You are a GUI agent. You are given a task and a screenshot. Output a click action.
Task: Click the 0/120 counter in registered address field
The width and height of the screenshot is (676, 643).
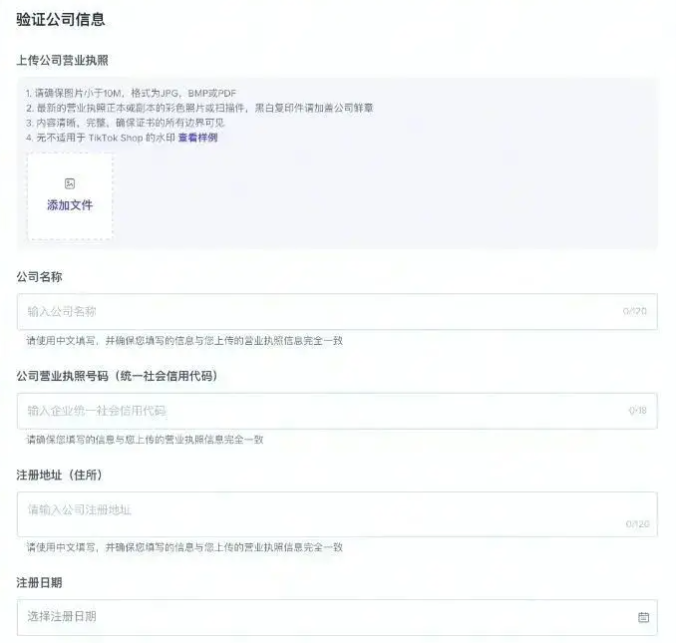click(636, 524)
